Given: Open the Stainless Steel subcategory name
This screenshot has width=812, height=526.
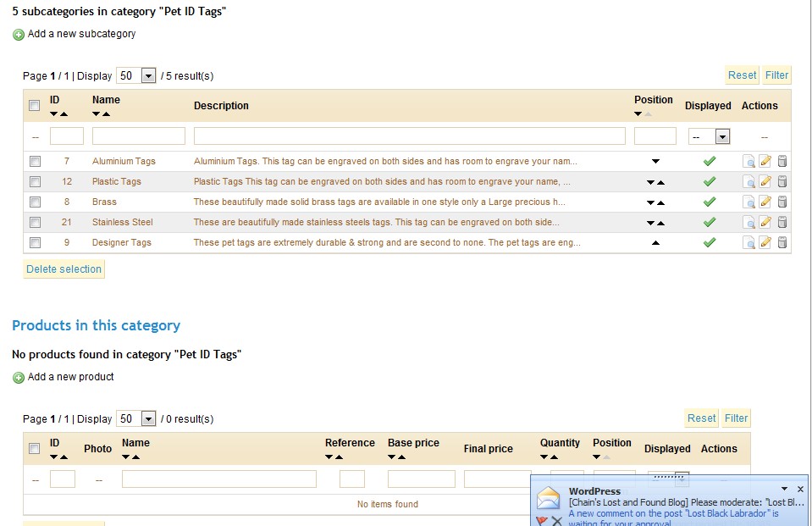Looking at the screenshot, I should 122,222.
